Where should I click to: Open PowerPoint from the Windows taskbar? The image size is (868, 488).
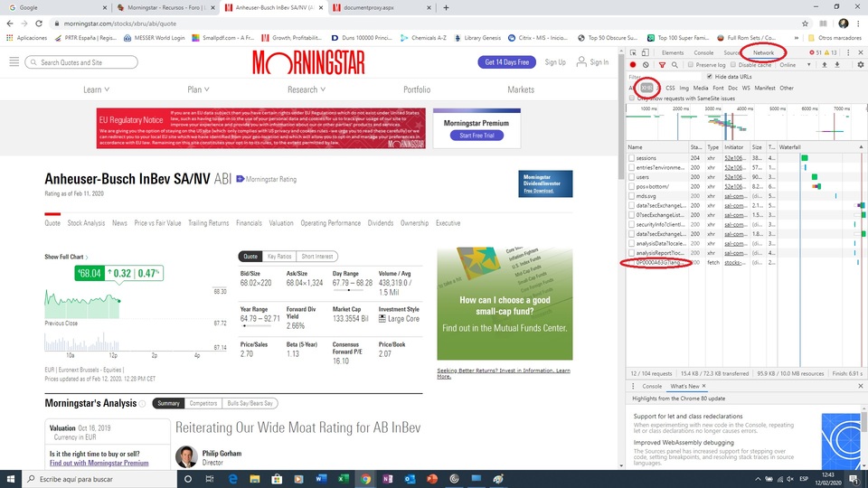pos(432,479)
